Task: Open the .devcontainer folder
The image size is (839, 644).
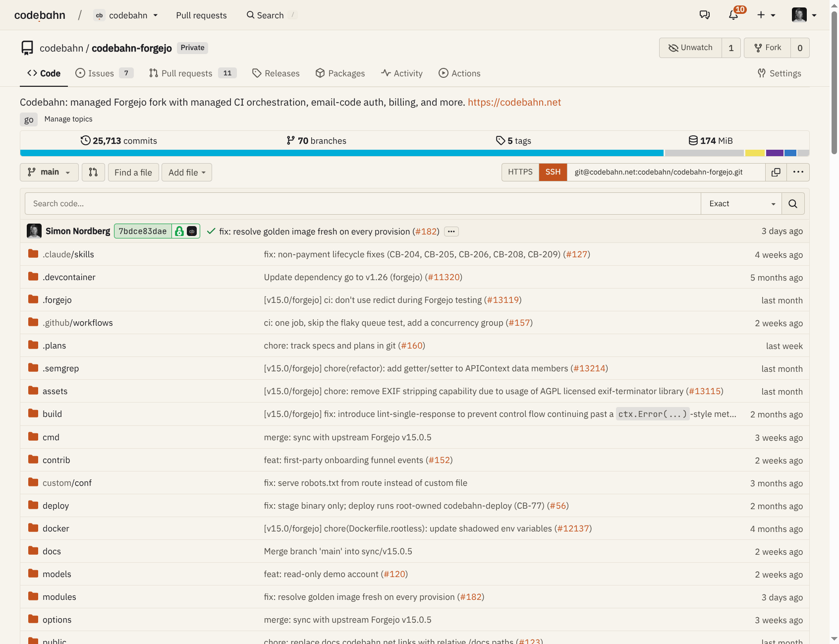Action: click(69, 277)
